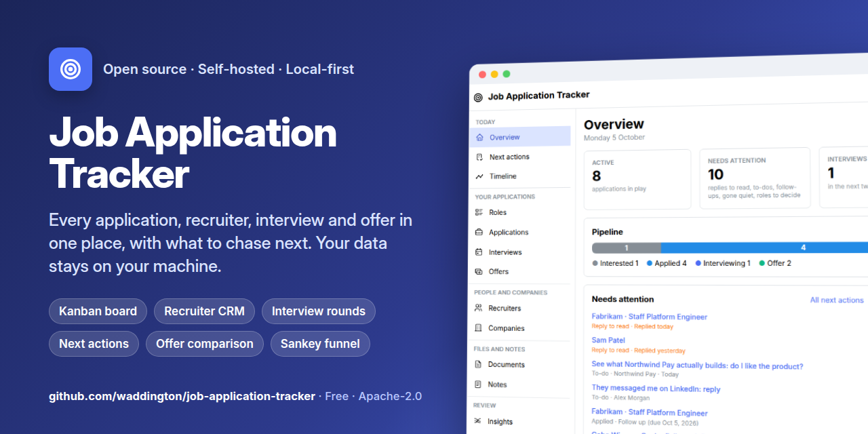Open Fabrikam link above Applied Follow up
The height and width of the screenshot is (434, 868).
pyautogui.click(x=649, y=413)
